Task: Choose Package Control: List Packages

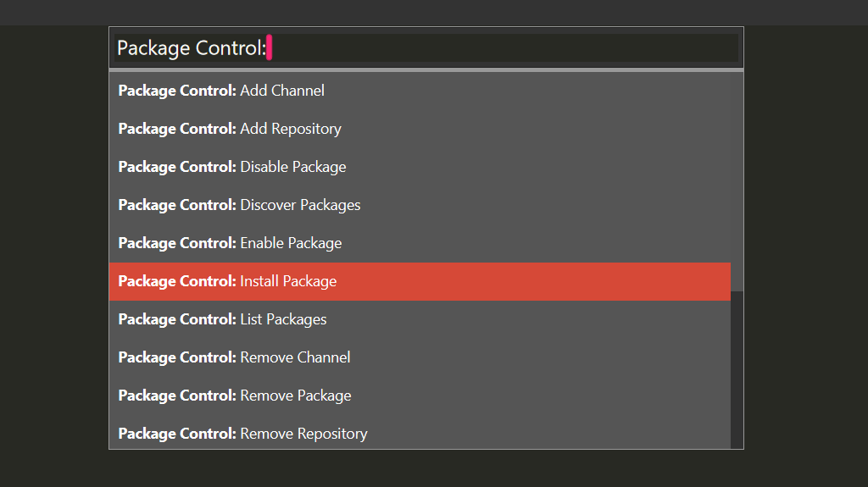Action: click(x=420, y=320)
